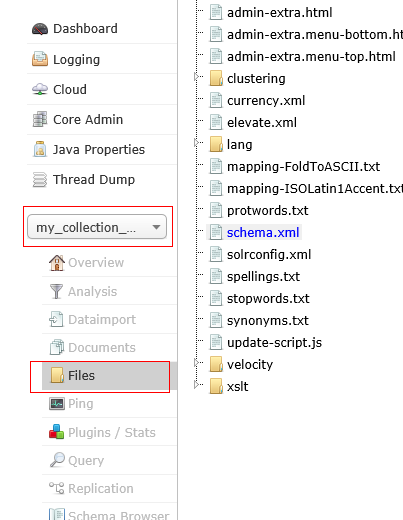Open the schema.xml file link
403x520 pixels.
click(x=263, y=233)
